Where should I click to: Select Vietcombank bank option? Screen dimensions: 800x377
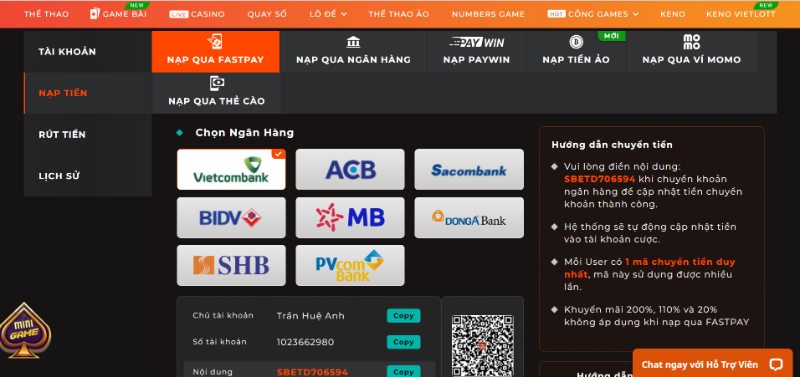click(x=231, y=169)
